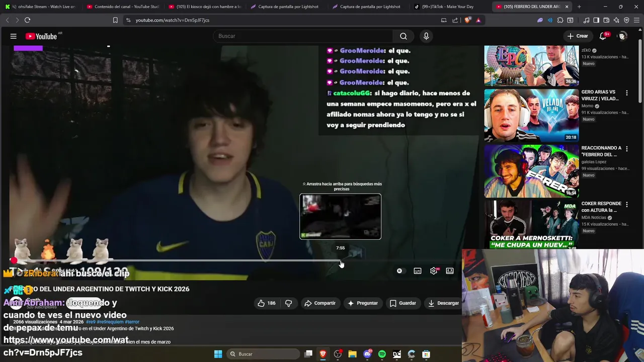
Task: Dislike the video with thumbs down
Action: [288, 303]
